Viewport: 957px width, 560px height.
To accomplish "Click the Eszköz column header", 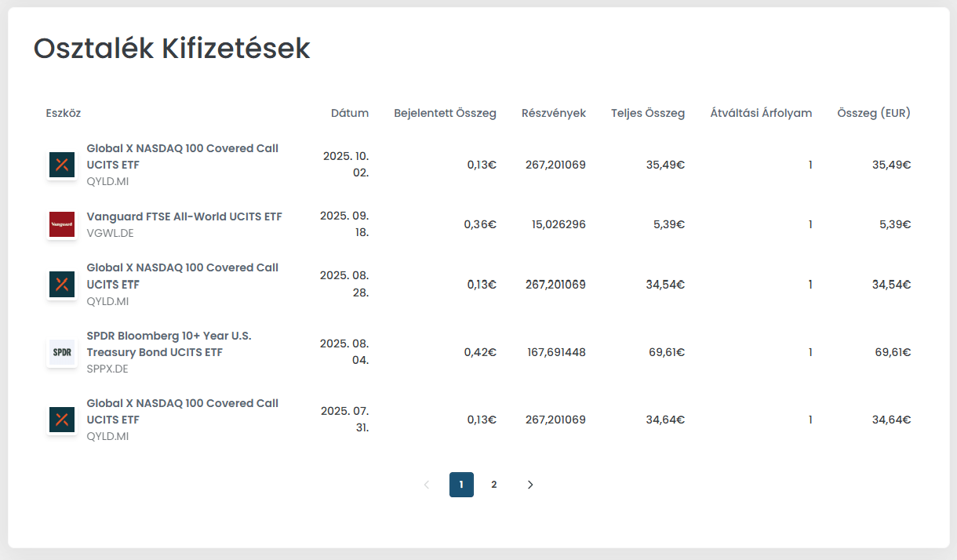I will tap(64, 113).
